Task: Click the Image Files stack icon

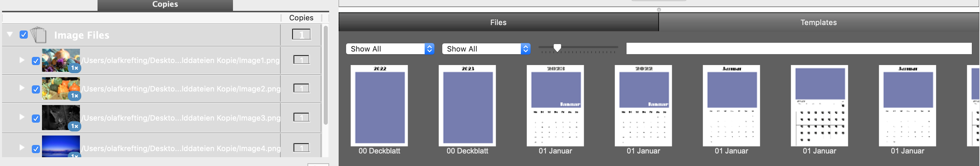Action: [x=38, y=35]
